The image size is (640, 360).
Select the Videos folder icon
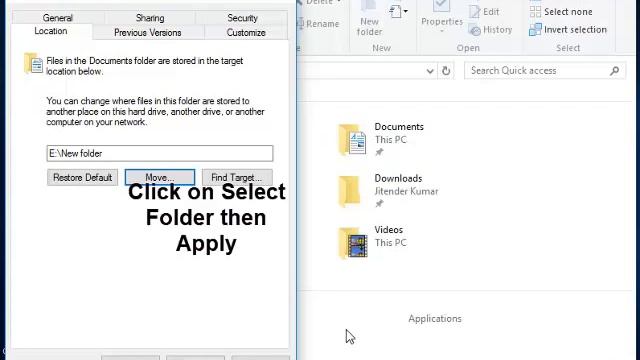click(x=353, y=243)
